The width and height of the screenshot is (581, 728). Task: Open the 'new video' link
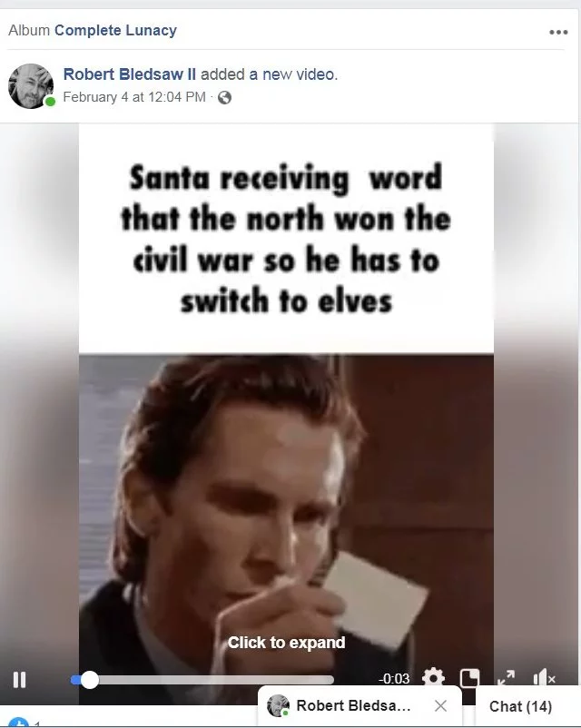(x=299, y=74)
